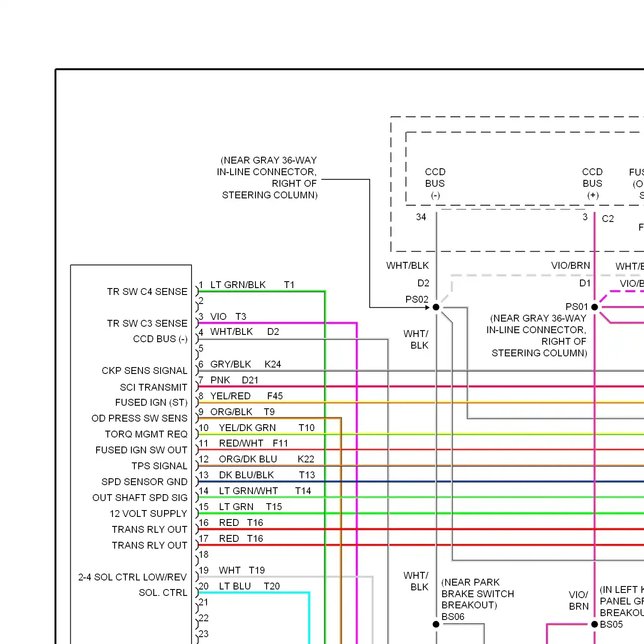Image resolution: width=644 pixels, height=644 pixels.
Task: Click the 'FUSED IGN SW OUT' label
Action: [x=141, y=450]
